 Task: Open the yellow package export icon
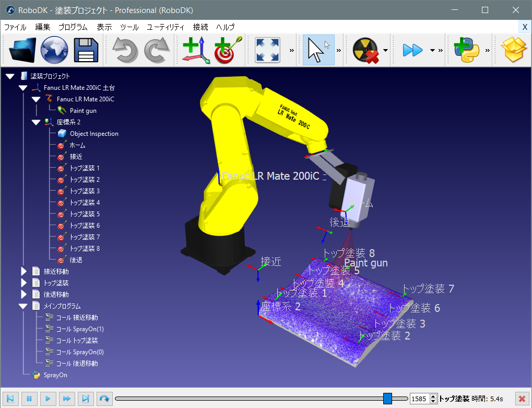pyautogui.click(x=514, y=50)
